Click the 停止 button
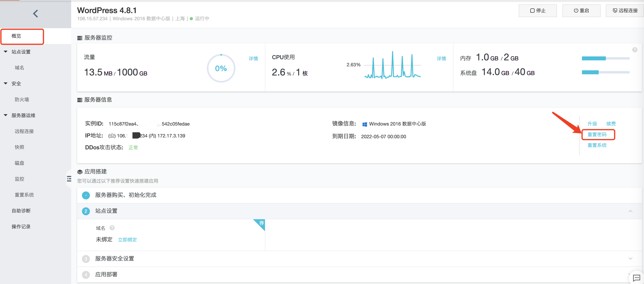The width and height of the screenshot is (644, 284). tap(538, 11)
